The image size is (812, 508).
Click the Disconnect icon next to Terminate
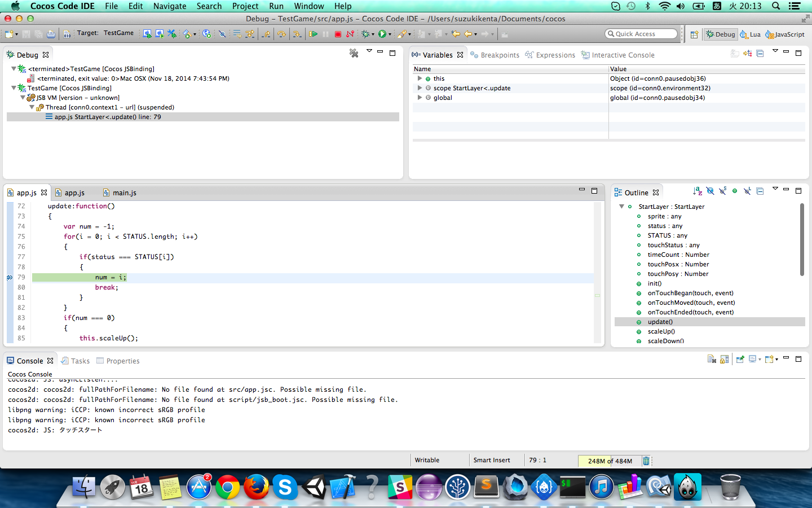point(350,34)
